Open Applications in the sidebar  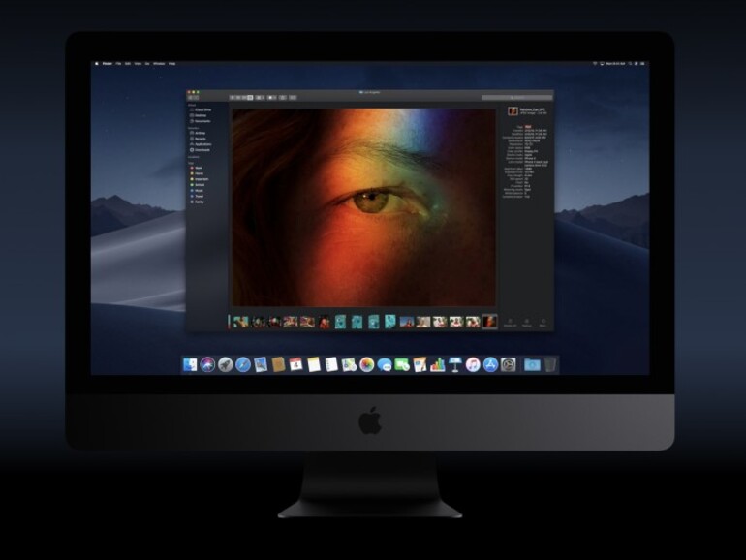(201, 144)
